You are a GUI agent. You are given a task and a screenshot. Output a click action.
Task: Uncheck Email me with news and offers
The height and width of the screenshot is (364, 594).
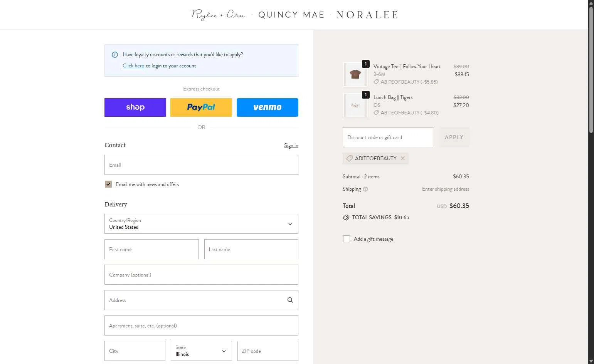click(x=108, y=184)
